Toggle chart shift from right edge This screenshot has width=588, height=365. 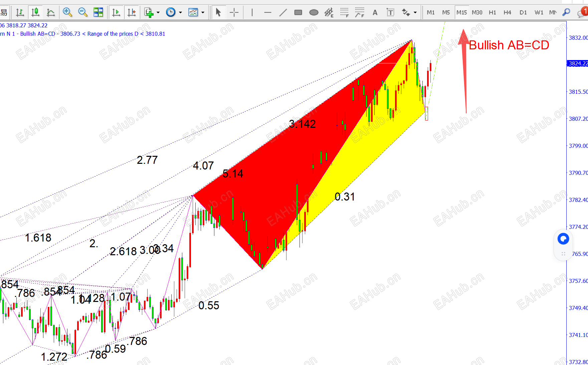tap(132, 13)
